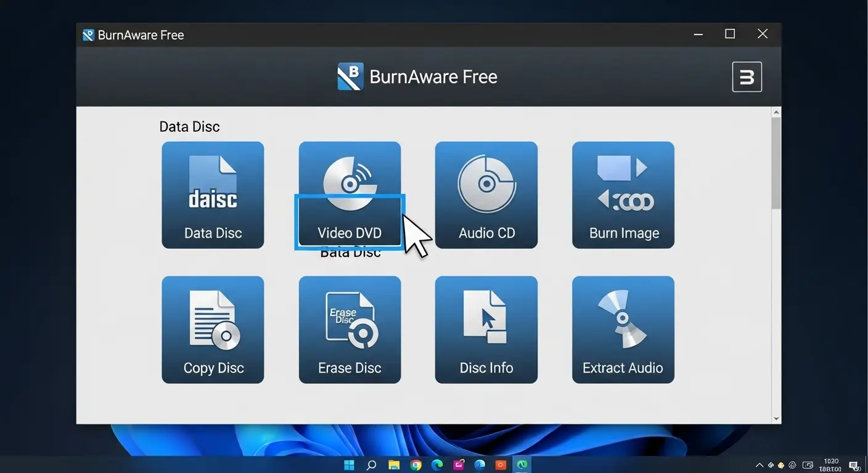Open the Disc Info tile
Screen dimensions: 868x473
coord(486,329)
